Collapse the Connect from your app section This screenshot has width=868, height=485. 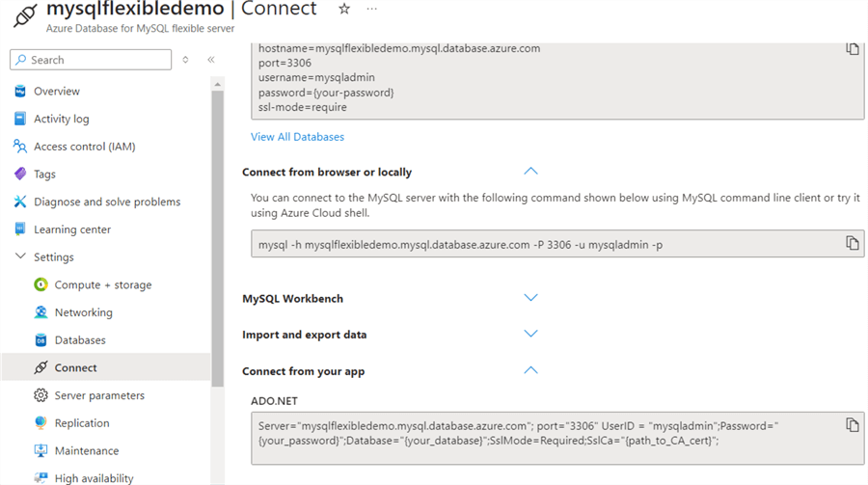529,370
